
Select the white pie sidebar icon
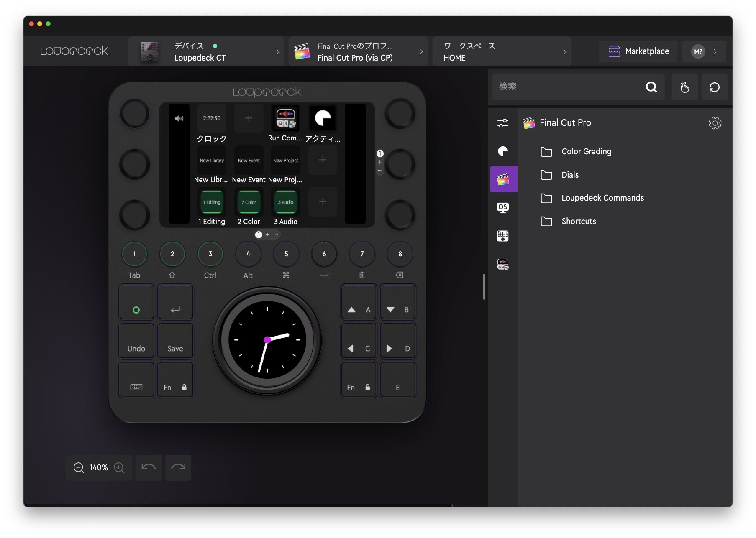click(503, 151)
